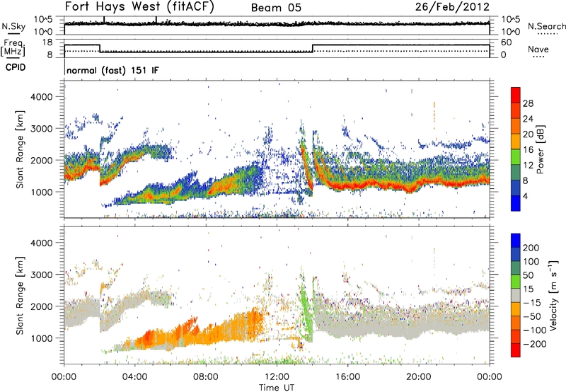Click the 'Beam 05' label

276,8
